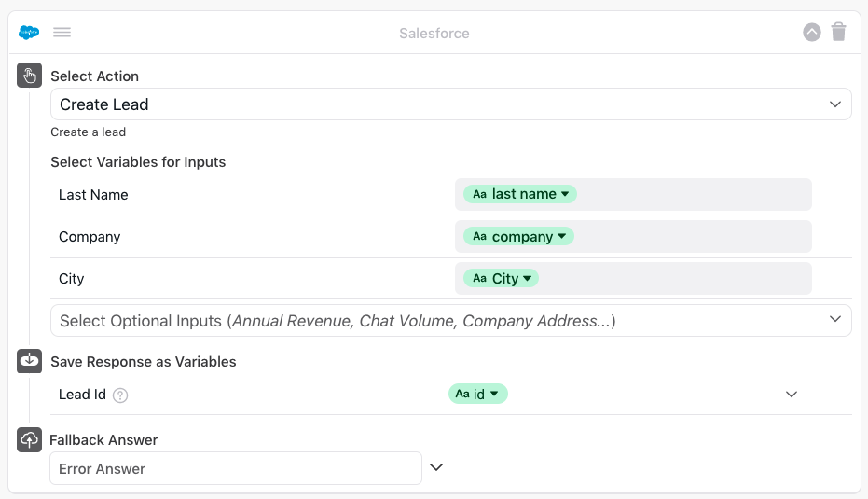The width and height of the screenshot is (868, 499).
Task: Click the Salesforce cloud logo icon
Action: (29, 33)
